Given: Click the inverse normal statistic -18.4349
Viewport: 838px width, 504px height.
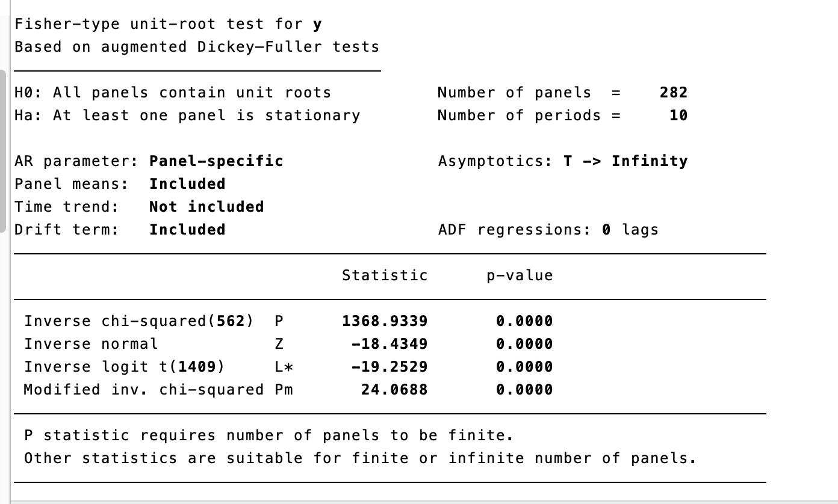Looking at the screenshot, I should pos(390,344).
